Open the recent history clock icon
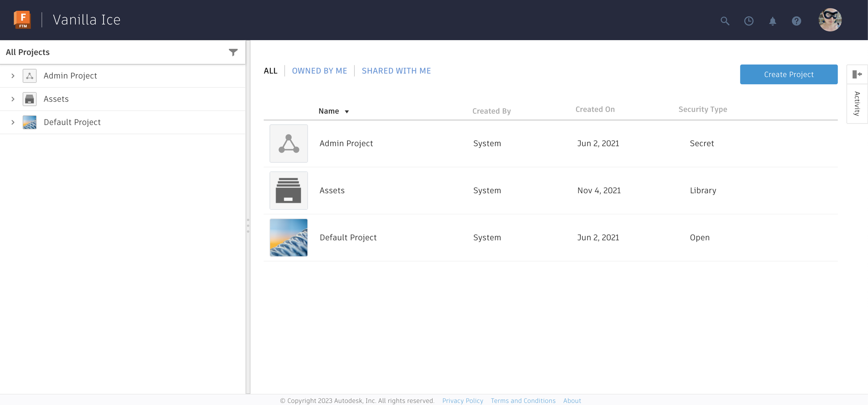 749,21
